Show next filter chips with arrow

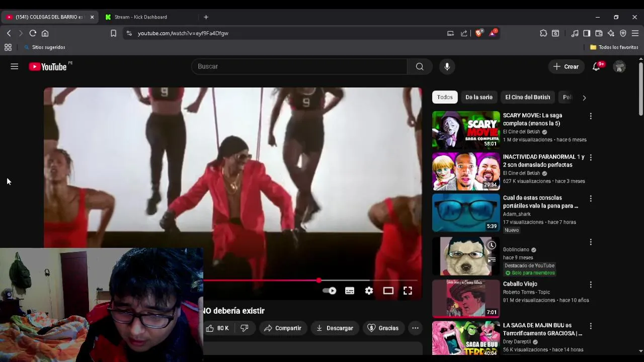pyautogui.click(x=584, y=98)
